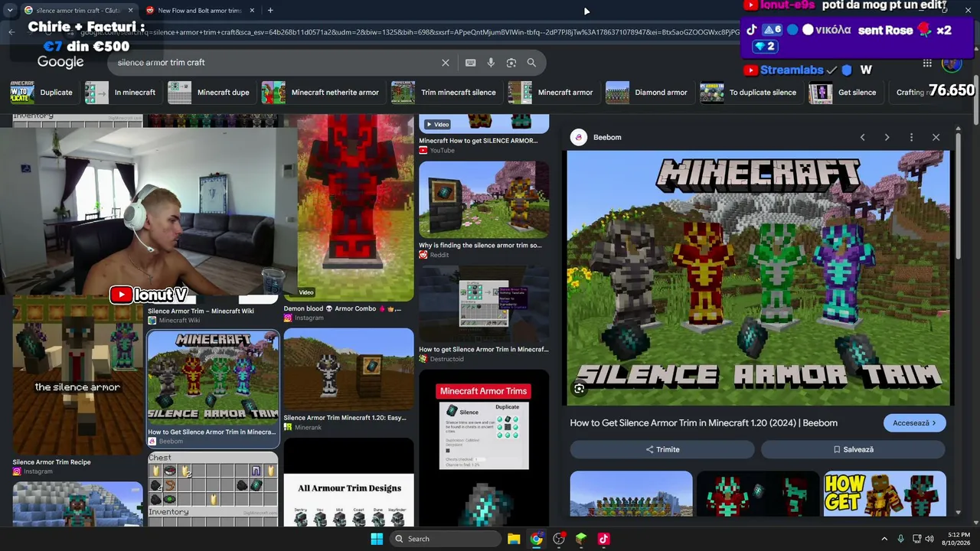This screenshot has height=551, width=980.
Task: Show hidden system tray icons
Action: (x=884, y=539)
